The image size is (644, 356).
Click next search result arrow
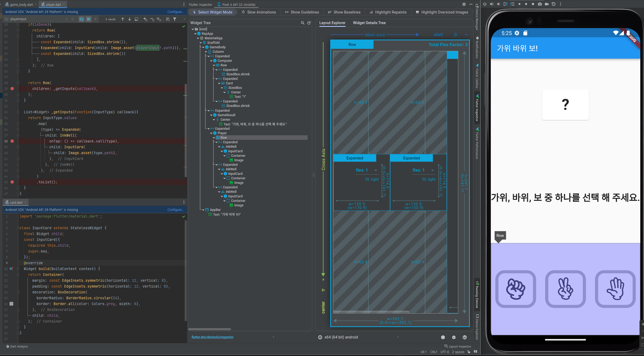(x=130, y=19)
